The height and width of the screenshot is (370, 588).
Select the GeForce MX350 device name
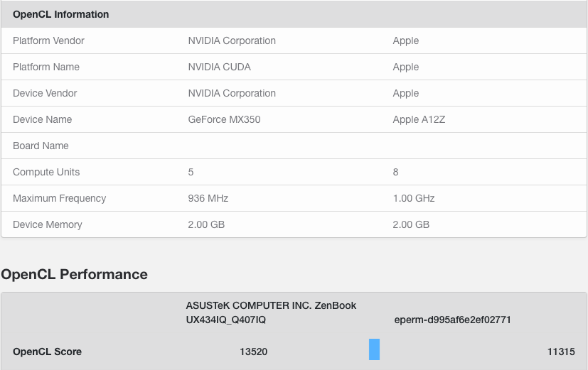(x=224, y=119)
